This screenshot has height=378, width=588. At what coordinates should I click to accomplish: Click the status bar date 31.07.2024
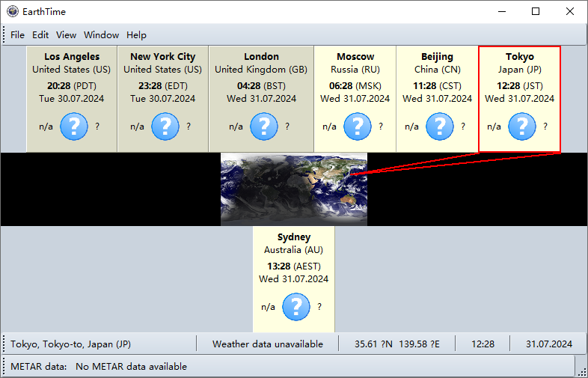549,344
